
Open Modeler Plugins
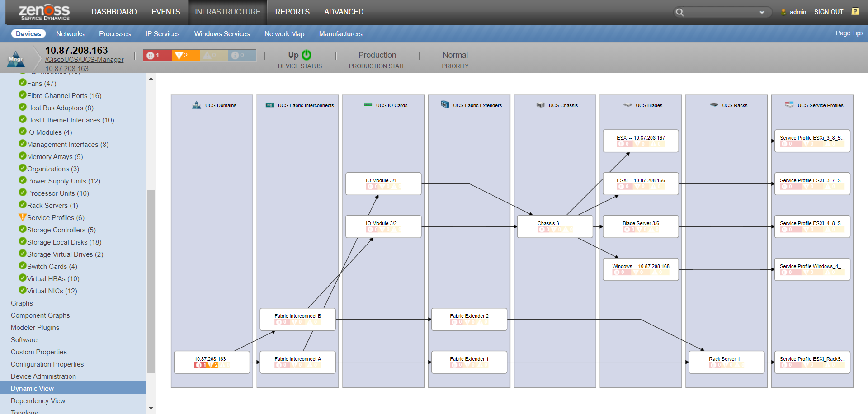pos(35,328)
